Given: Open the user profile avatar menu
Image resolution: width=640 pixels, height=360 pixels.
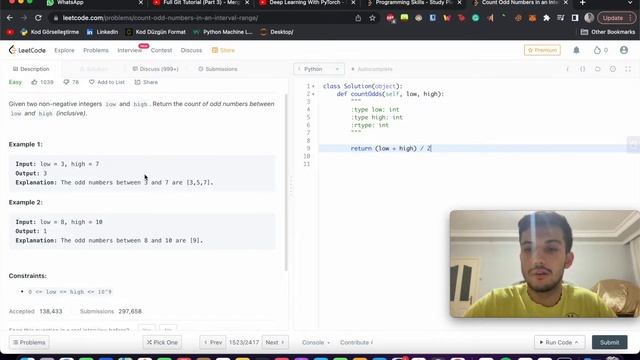Looking at the screenshot, I should (624, 50).
